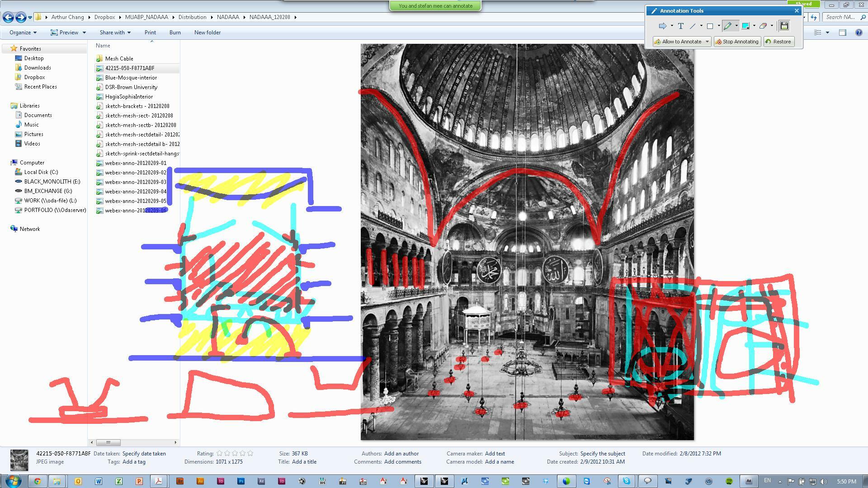The image size is (868, 488).
Task: Click Distribution in the address breadcrumb
Action: coord(192,17)
